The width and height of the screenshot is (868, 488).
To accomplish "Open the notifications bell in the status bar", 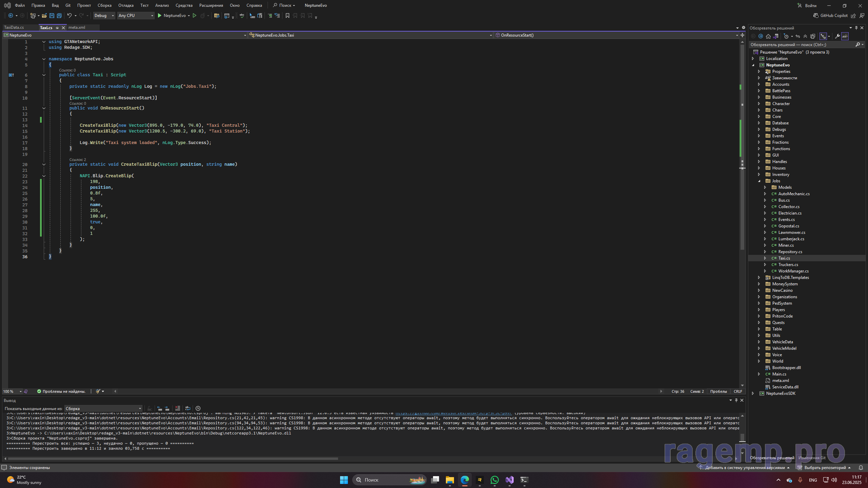I will (x=861, y=468).
